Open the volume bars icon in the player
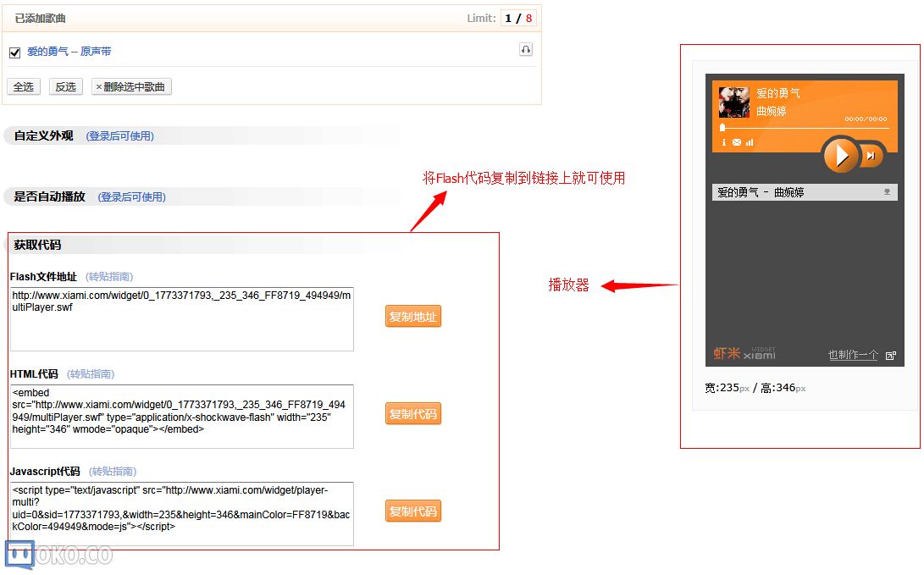The image size is (924, 575). (750, 142)
